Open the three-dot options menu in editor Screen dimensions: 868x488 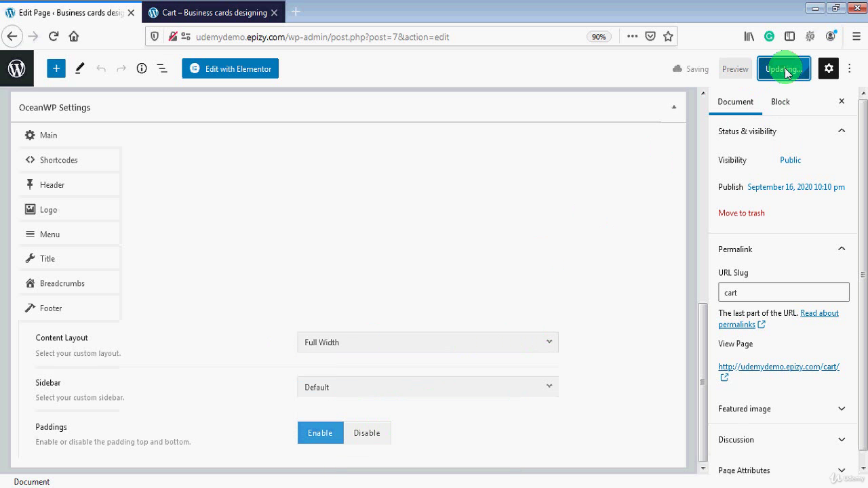coord(850,68)
